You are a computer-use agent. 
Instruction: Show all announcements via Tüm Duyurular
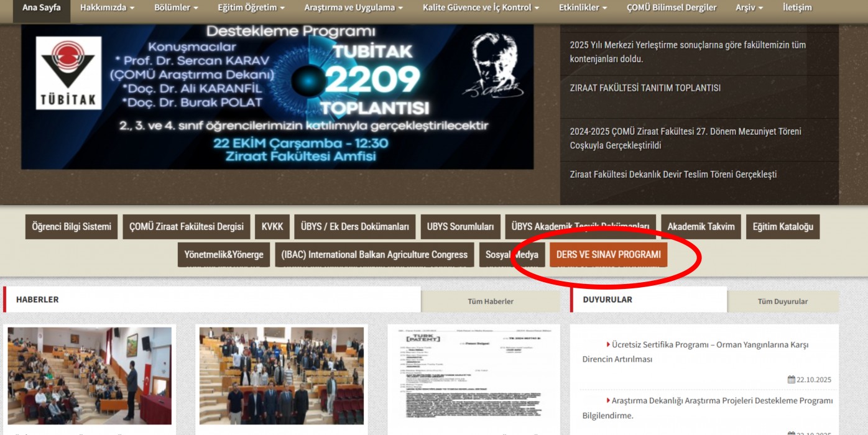coord(782,301)
